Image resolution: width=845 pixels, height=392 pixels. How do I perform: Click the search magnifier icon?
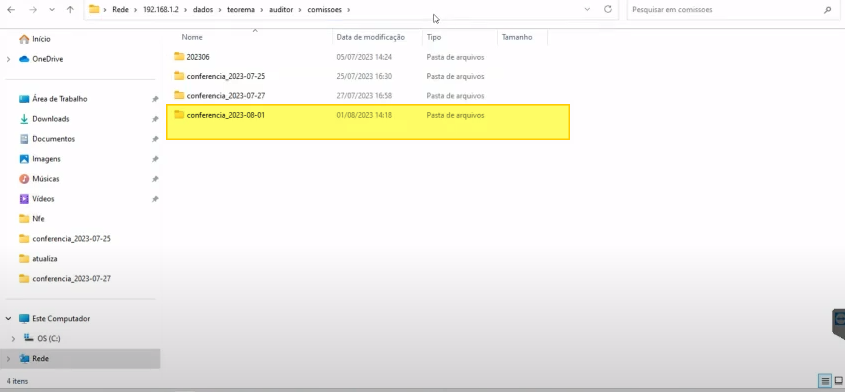pyautogui.click(x=828, y=10)
